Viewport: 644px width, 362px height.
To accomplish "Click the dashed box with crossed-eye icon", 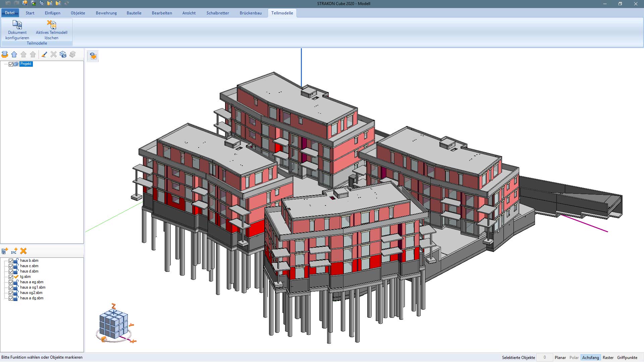I will tap(63, 54).
